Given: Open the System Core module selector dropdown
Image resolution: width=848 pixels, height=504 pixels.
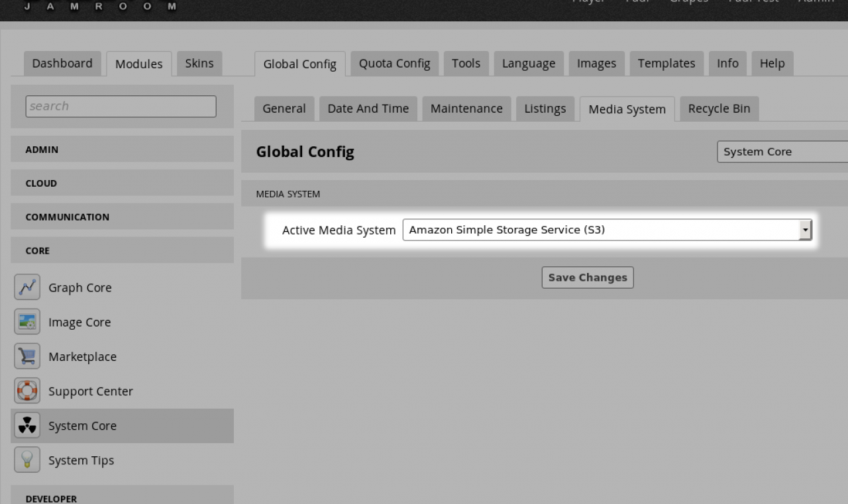Looking at the screenshot, I should (782, 152).
